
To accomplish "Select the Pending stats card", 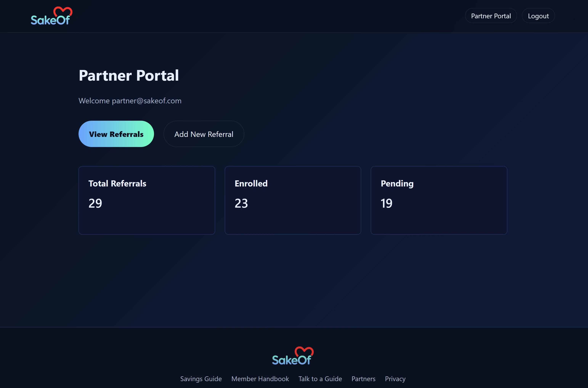I will (439, 200).
